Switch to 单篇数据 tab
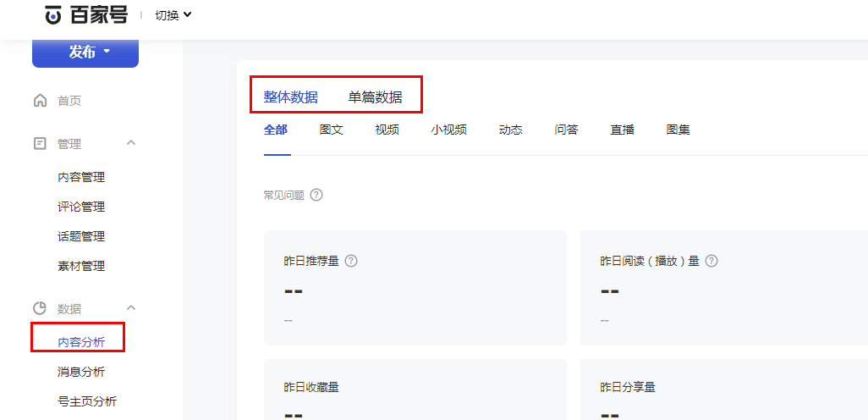Screen dimensions: 868x420 point(375,97)
